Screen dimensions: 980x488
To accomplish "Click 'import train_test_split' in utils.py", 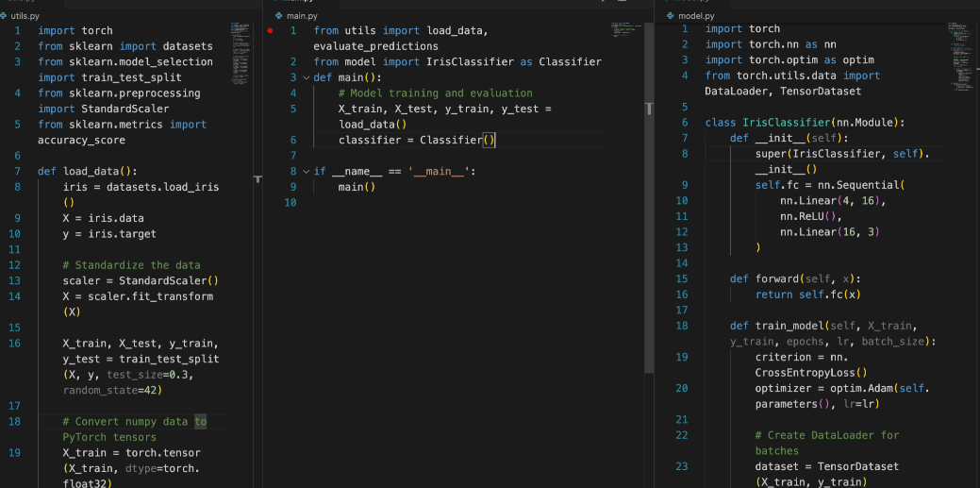I will tap(110, 77).
